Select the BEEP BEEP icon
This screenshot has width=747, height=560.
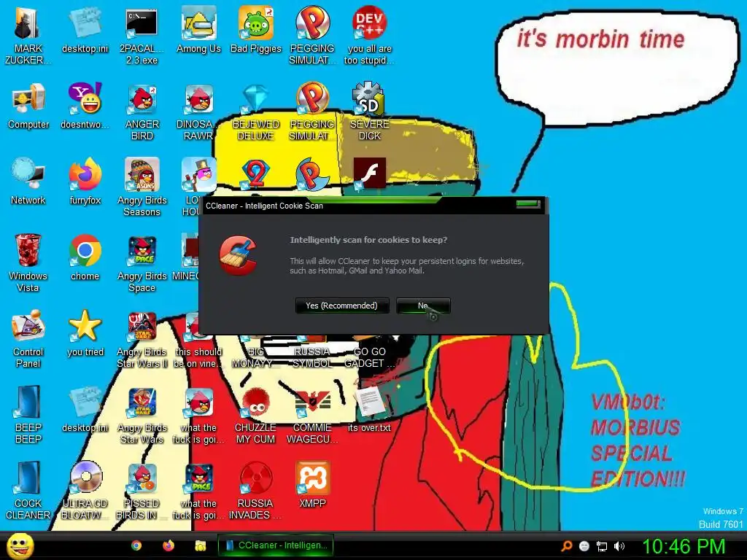point(28,415)
